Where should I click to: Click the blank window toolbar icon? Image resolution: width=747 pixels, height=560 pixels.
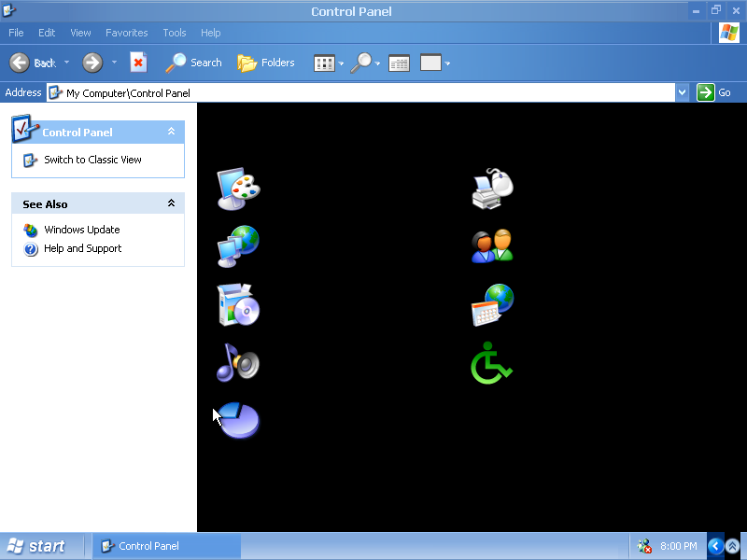430,63
